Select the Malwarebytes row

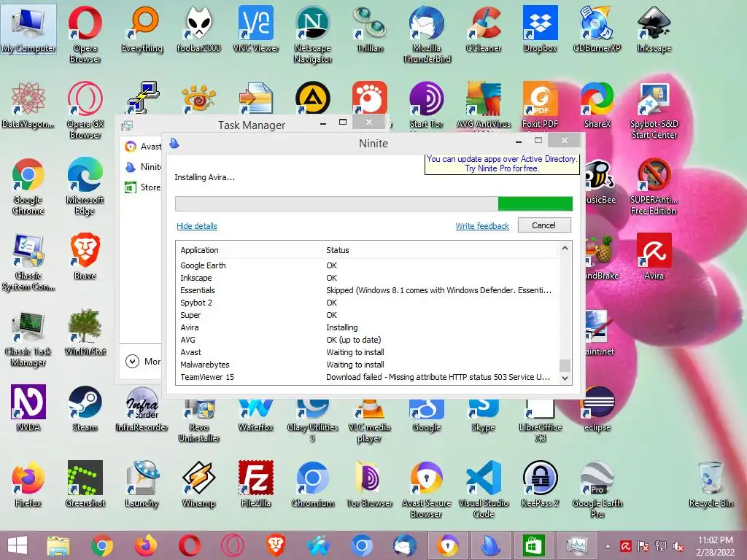(x=368, y=365)
